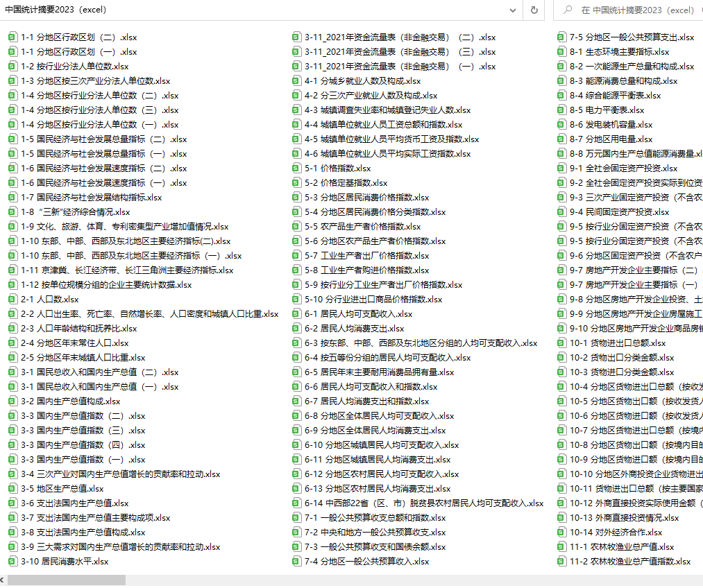Select file 2-4 分地区年末常住人口.xlsx
This screenshot has width=703, height=588.
point(69,343)
